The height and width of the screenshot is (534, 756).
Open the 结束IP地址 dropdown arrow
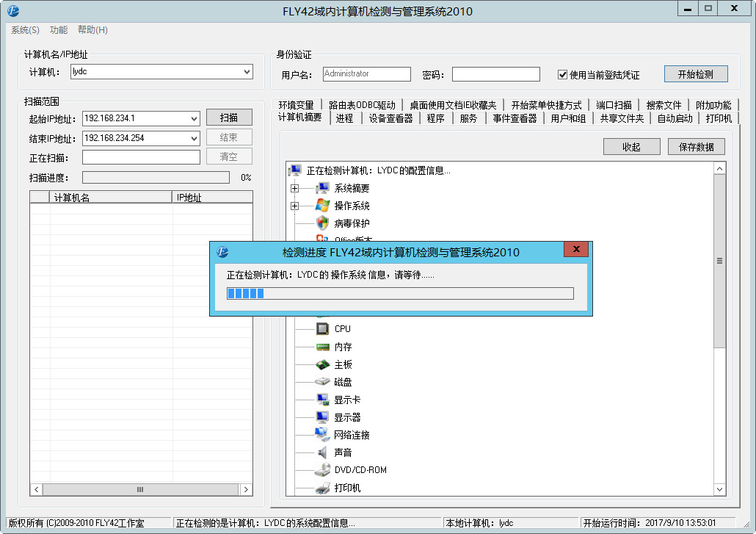pyautogui.click(x=194, y=138)
